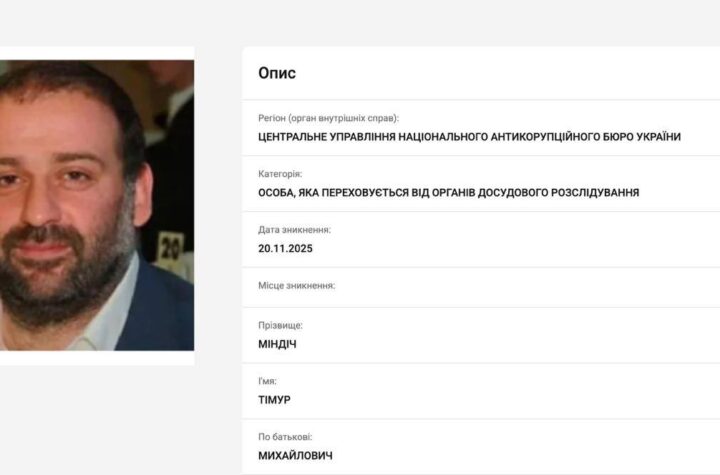Click the "Категорія" field label

pos(280,174)
